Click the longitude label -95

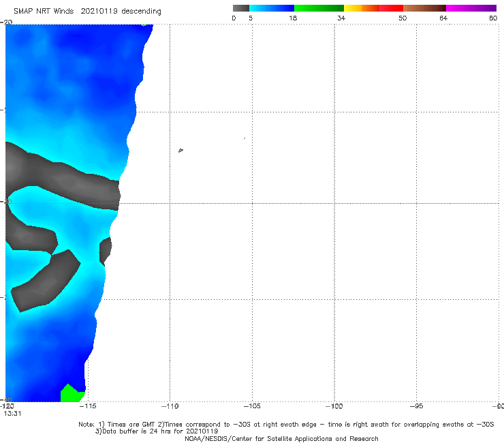pyautogui.click(x=417, y=406)
